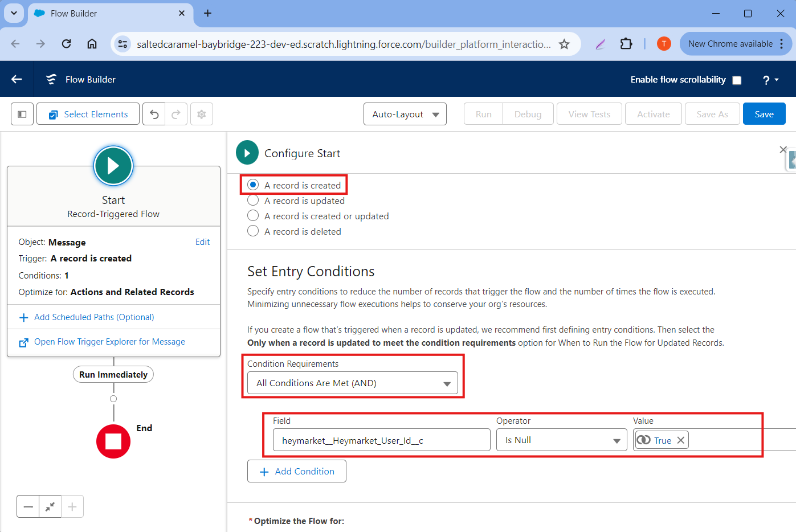The image size is (796, 532).
Task: Zoom in the canvas with the plus button
Action: click(72, 506)
